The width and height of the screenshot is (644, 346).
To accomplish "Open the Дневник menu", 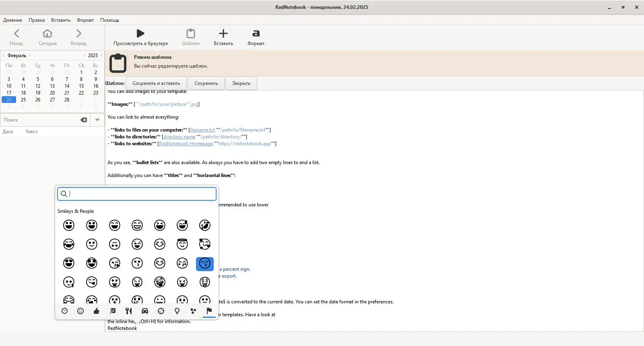I will (x=13, y=20).
